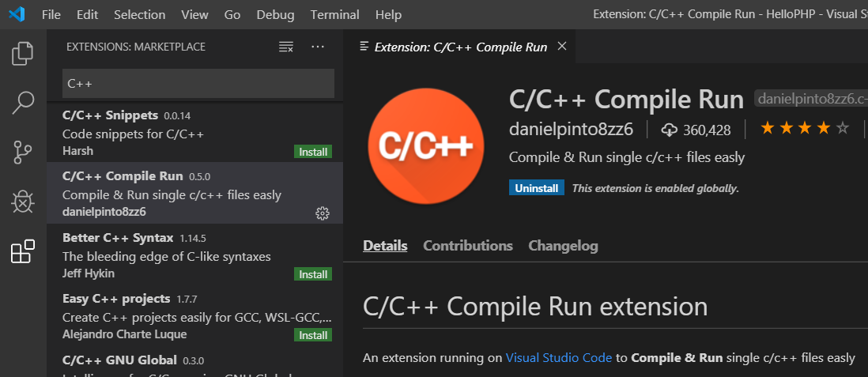868x377 pixels.
Task: Open the View menu
Action: pyautogui.click(x=194, y=14)
